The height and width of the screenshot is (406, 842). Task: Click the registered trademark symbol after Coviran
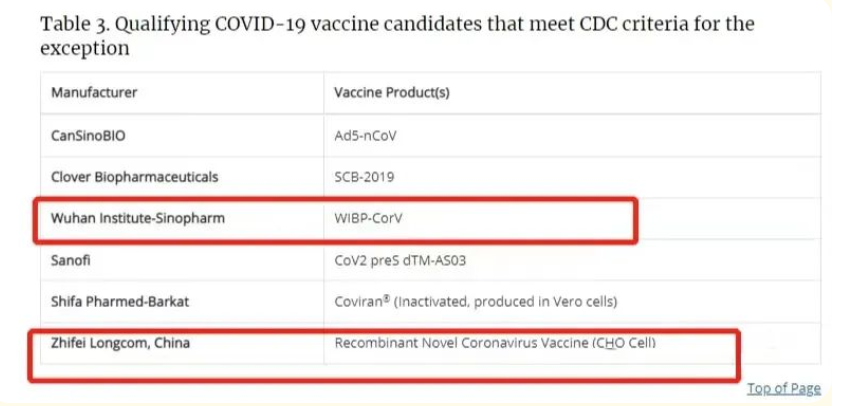[387, 298]
